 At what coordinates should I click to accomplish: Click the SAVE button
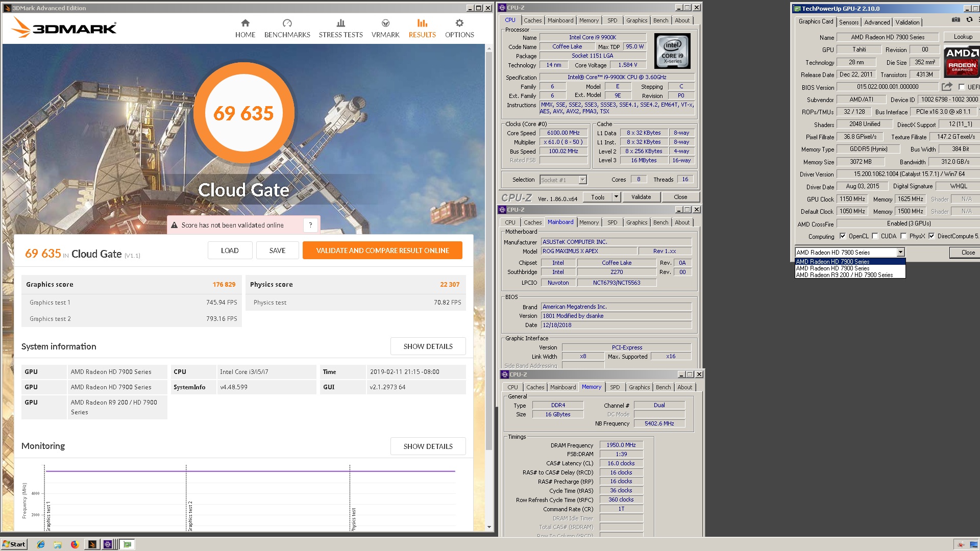point(277,251)
